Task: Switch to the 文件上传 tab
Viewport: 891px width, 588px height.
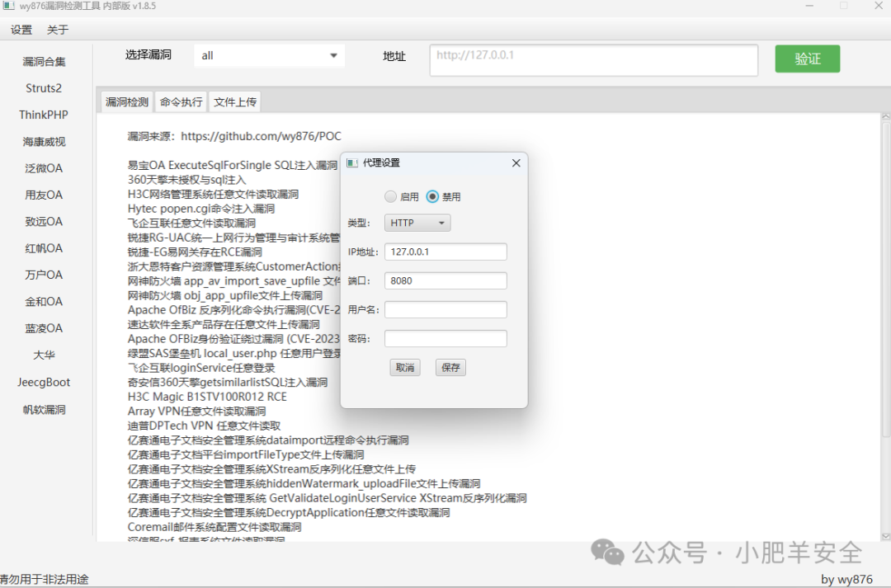Action: pos(235,102)
